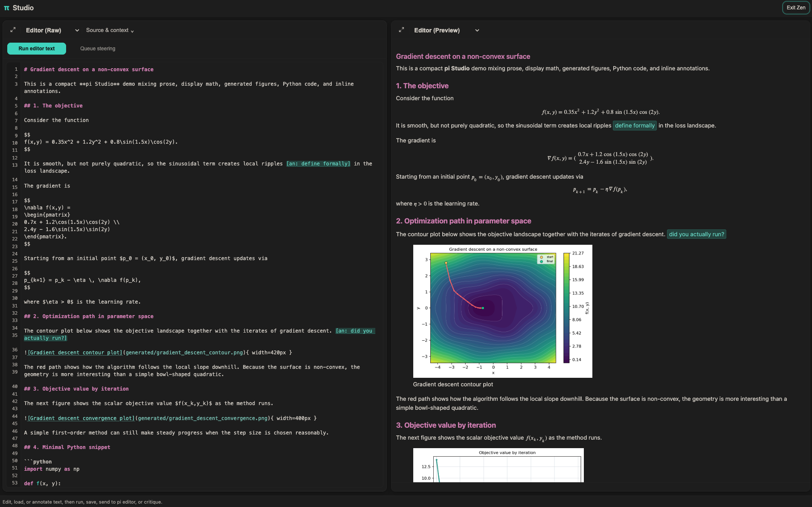Click the 'Gradient descent convergence plot' link text in editor
This screenshot has height=507, width=812.
tap(81, 418)
